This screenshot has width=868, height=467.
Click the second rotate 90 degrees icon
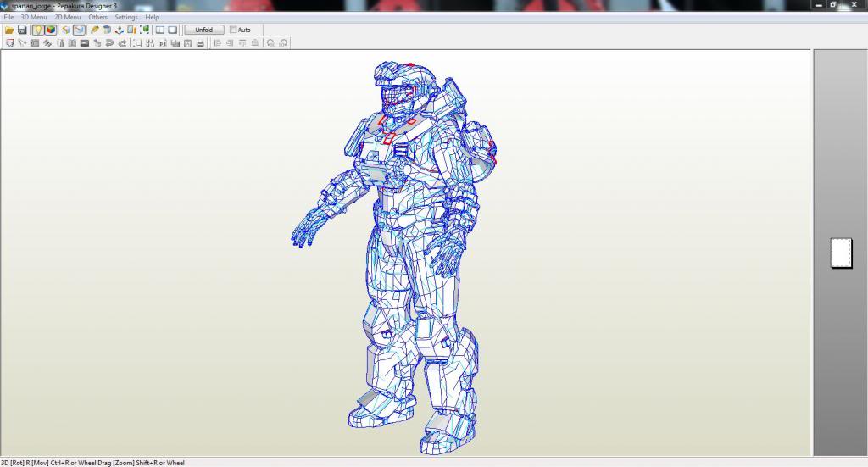tap(283, 43)
